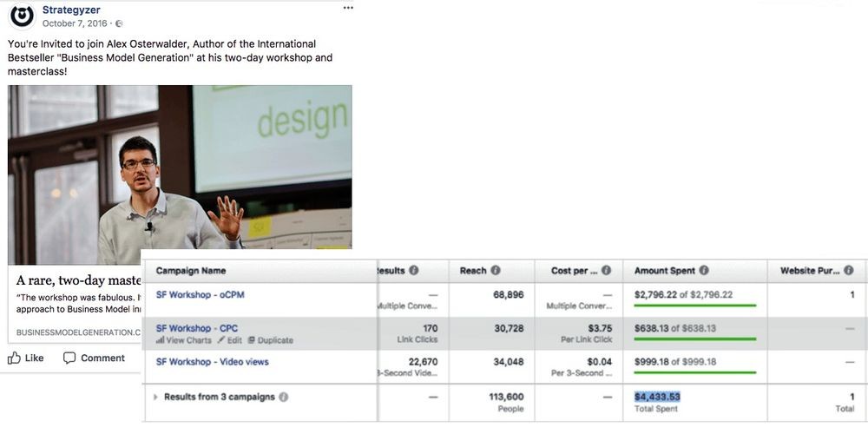Click info icon beside Results from 3 campaigns
The width and height of the screenshot is (868, 434).
[284, 398]
